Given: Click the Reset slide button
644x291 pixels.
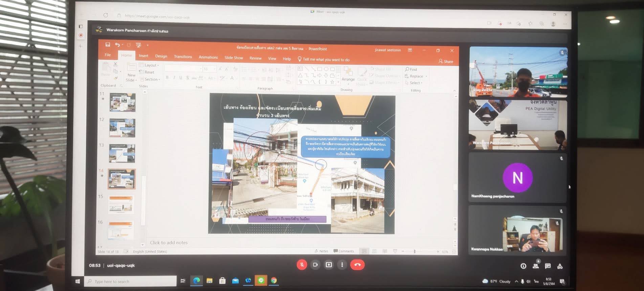Looking at the screenshot, I should 147,72.
